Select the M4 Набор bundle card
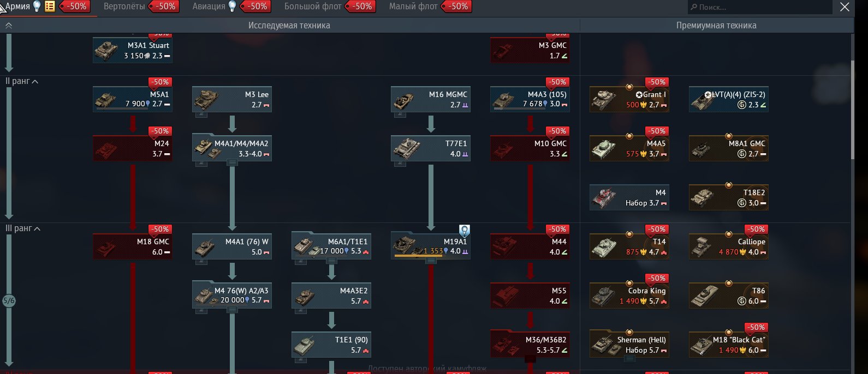The height and width of the screenshot is (374, 868). click(629, 197)
